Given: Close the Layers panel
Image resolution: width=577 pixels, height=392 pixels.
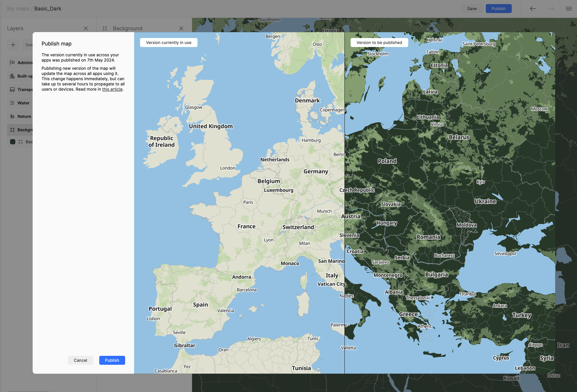Looking at the screenshot, I should (x=86, y=28).
